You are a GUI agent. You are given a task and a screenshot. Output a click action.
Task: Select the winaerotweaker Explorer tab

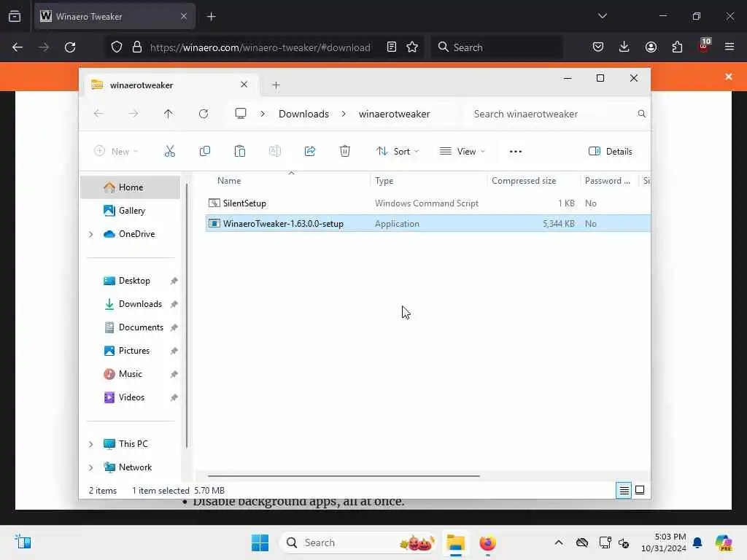click(170, 85)
